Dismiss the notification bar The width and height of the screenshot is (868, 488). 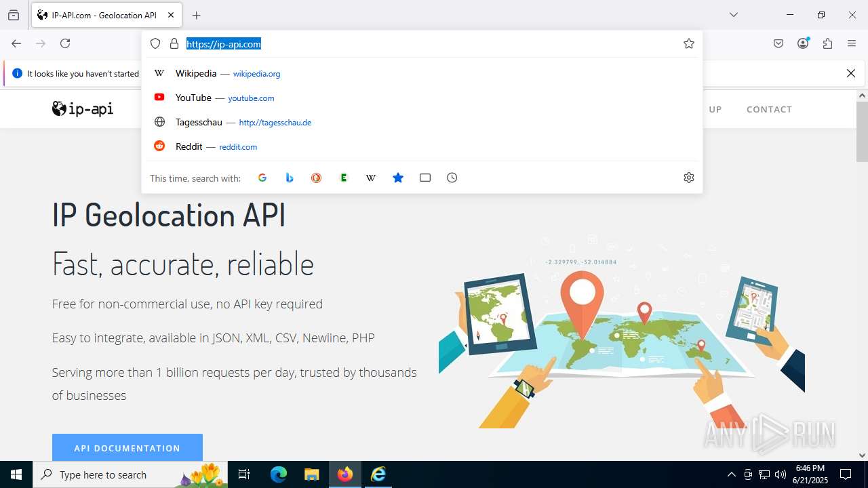(851, 73)
